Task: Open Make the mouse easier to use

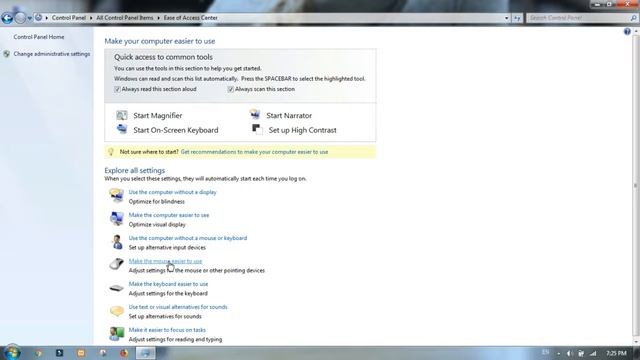Action: coord(165,261)
